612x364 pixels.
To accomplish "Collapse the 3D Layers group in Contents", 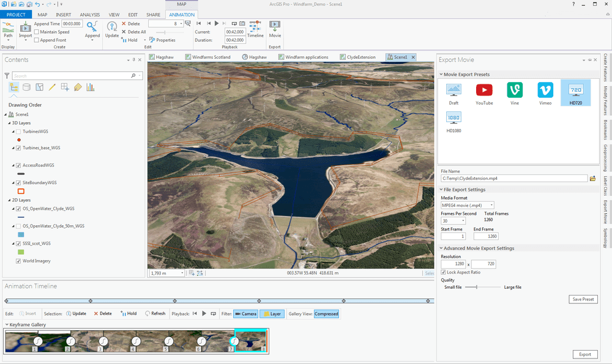I will coord(9,122).
